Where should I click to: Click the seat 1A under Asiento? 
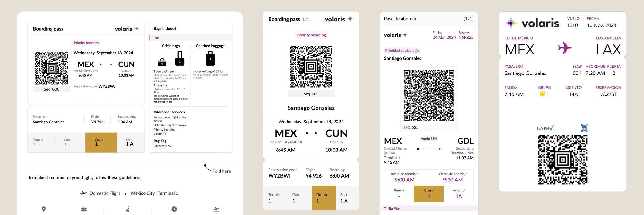click(459, 196)
